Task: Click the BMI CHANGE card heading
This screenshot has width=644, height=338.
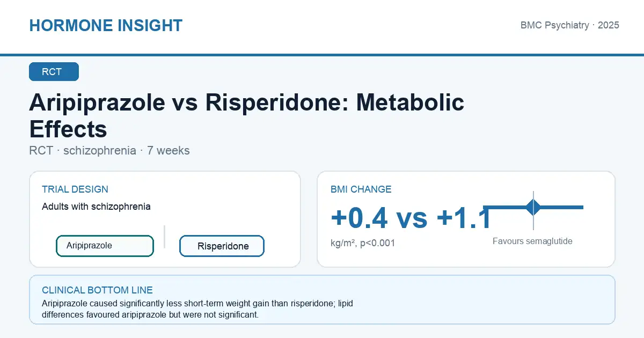Action: (361, 189)
